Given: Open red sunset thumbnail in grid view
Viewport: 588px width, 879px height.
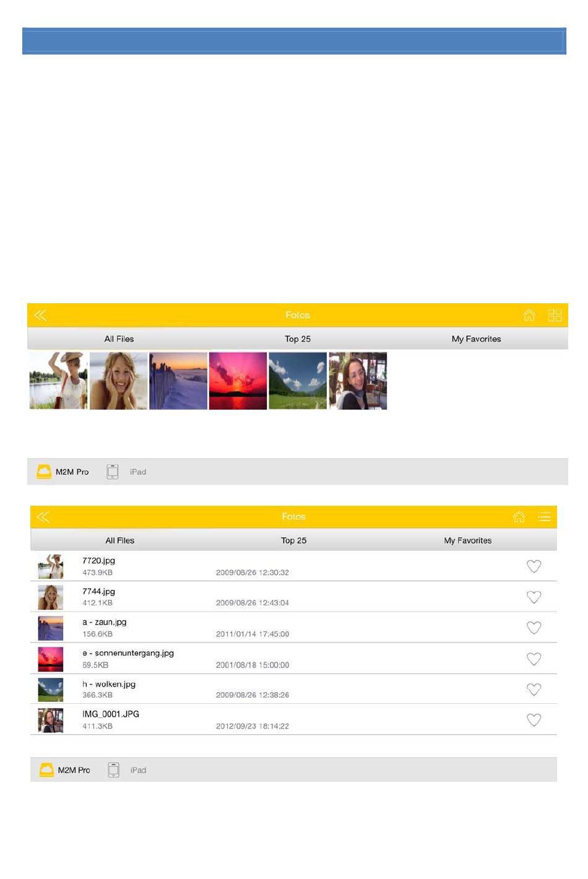Looking at the screenshot, I should tap(238, 381).
